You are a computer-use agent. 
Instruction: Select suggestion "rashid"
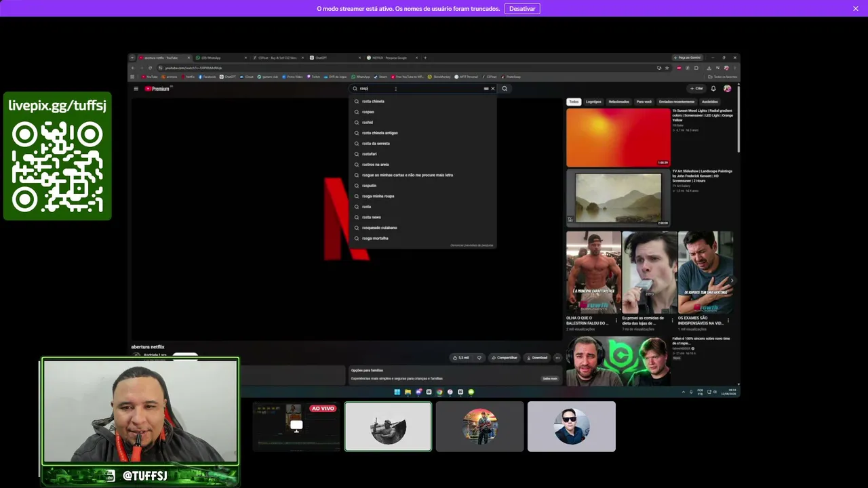(422, 123)
